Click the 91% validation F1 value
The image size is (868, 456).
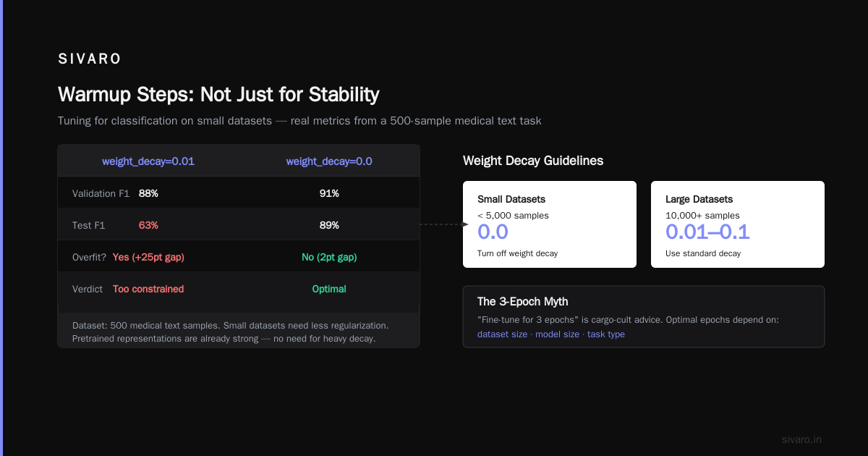(329, 193)
